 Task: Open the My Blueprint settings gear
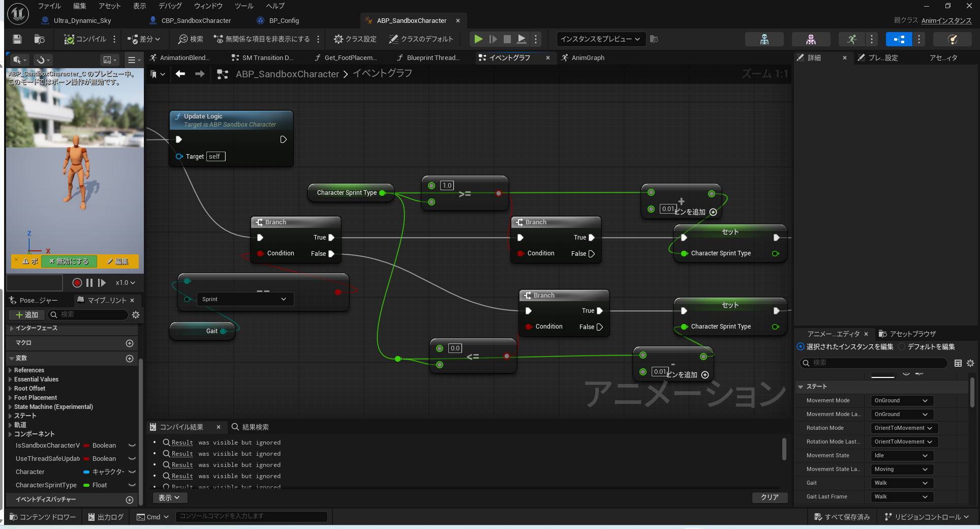click(136, 315)
